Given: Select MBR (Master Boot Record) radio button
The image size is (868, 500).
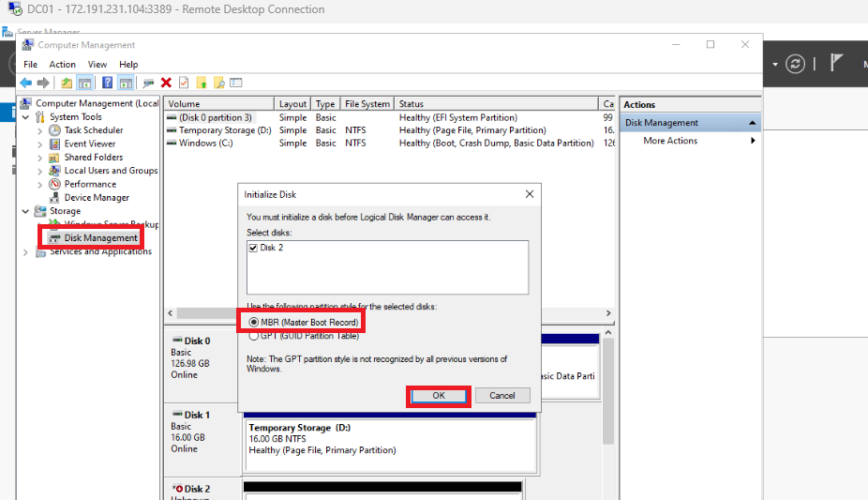Looking at the screenshot, I should 253,323.
